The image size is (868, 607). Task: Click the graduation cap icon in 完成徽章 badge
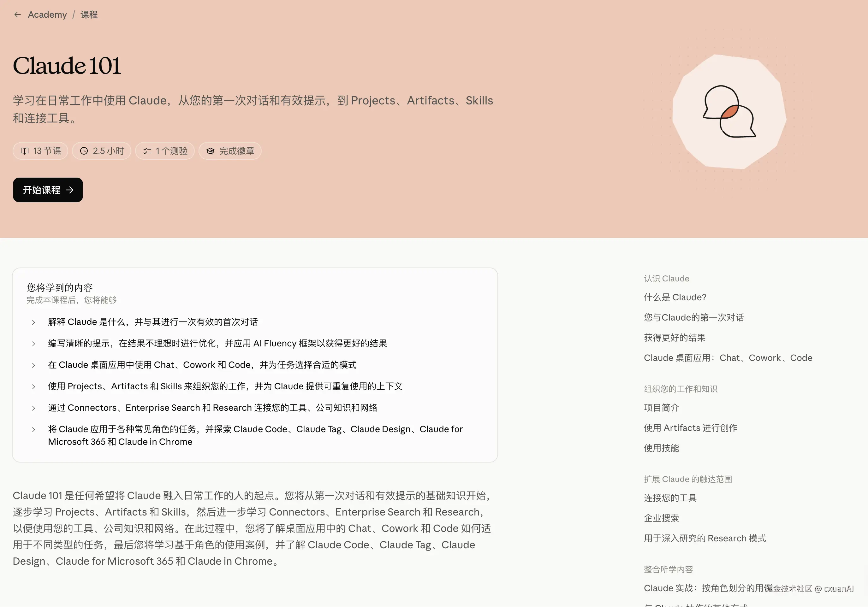pos(210,151)
